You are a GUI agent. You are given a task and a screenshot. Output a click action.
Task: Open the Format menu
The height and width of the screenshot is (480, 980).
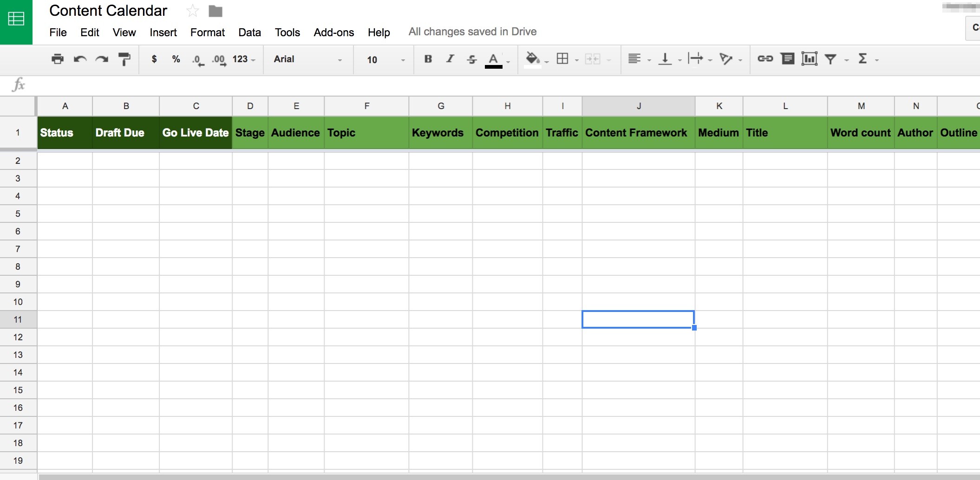pos(208,32)
